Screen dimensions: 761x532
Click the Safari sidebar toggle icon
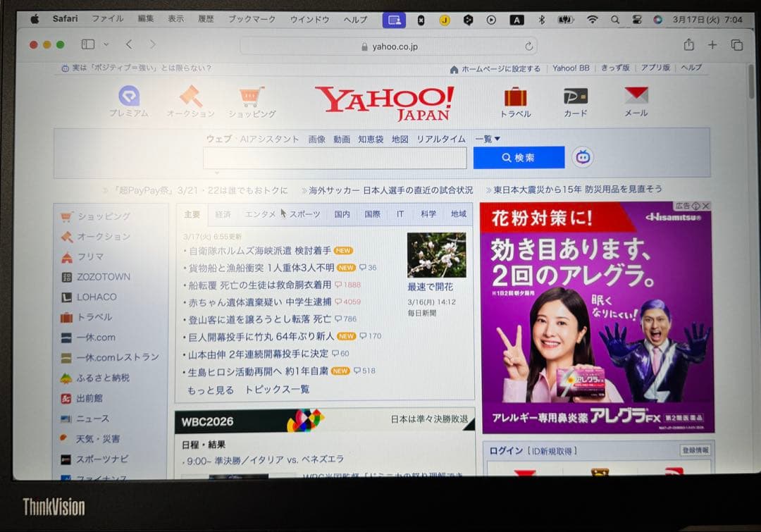(88, 44)
